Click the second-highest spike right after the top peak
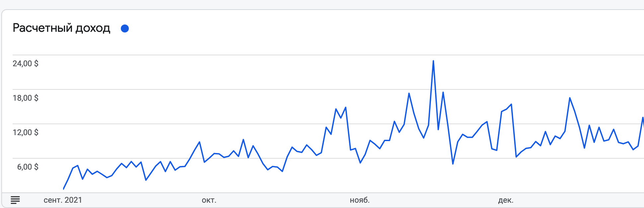This screenshot has width=644, height=208. coord(443,92)
